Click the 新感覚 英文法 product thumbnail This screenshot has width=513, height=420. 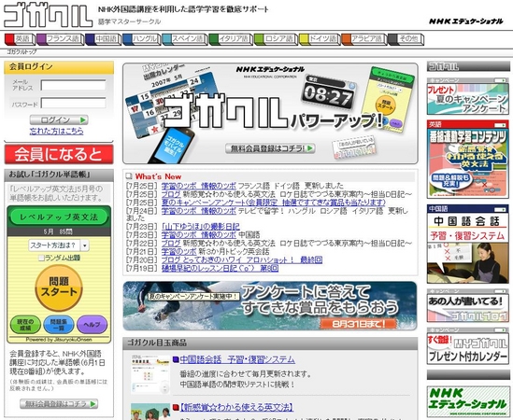(150, 412)
